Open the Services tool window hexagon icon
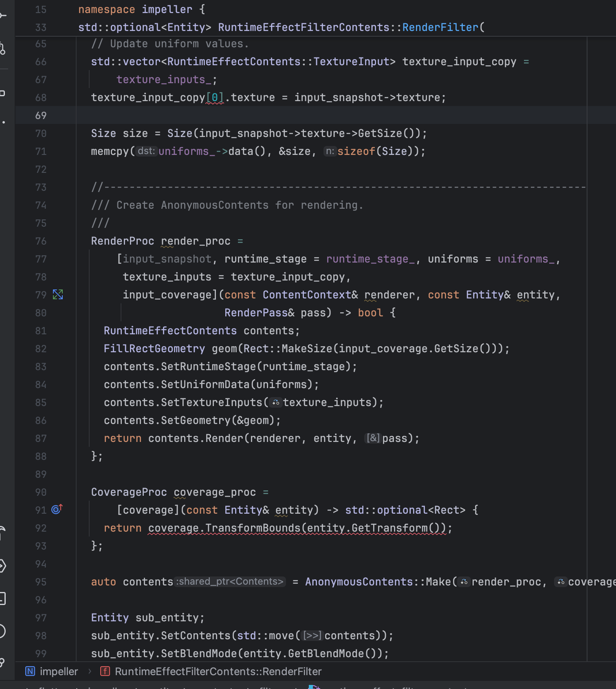The image size is (616, 689). (x=2, y=566)
